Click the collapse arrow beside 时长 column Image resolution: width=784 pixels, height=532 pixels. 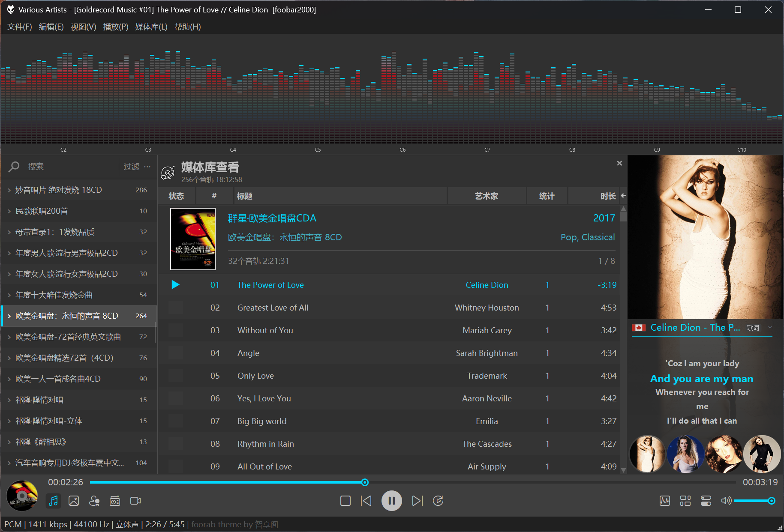(624, 196)
